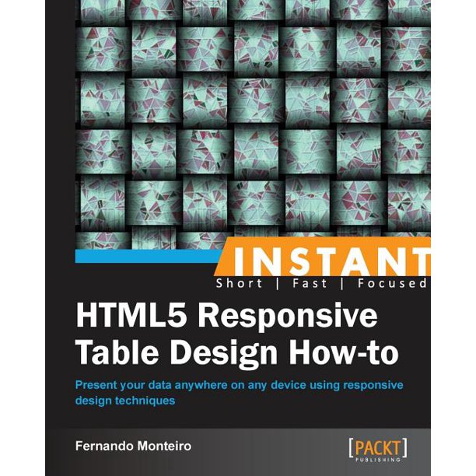Click the 'HTML5 Responsive' title line

point(226,317)
